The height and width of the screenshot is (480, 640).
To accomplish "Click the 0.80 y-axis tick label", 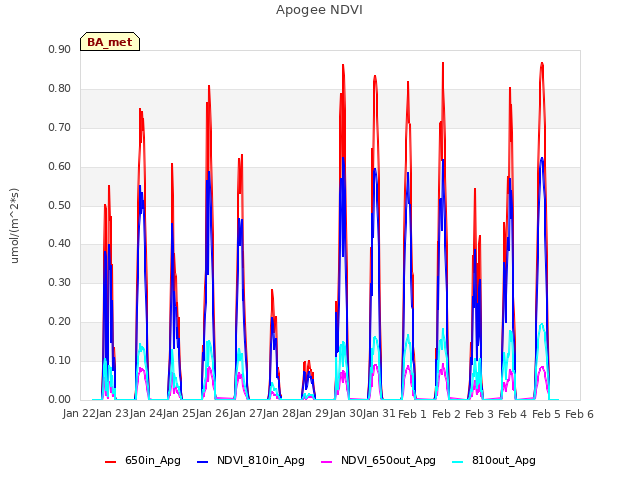I will [x=60, y=89].
